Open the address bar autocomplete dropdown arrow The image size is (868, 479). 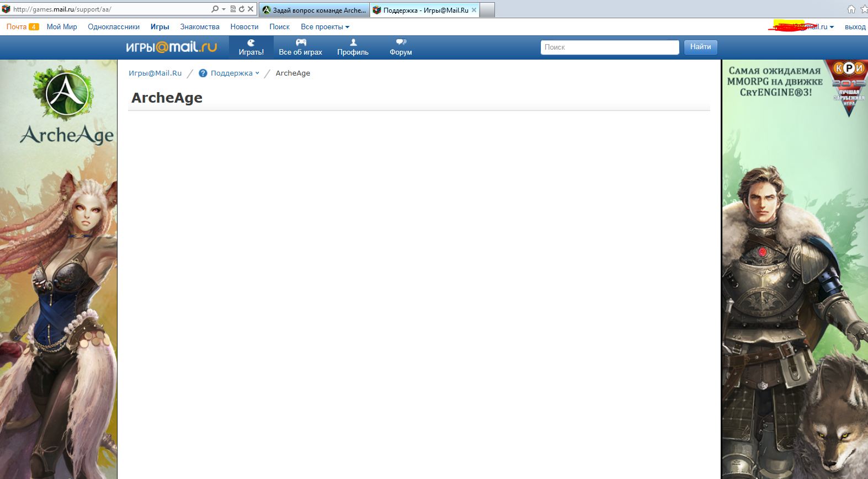pos(223,9)
